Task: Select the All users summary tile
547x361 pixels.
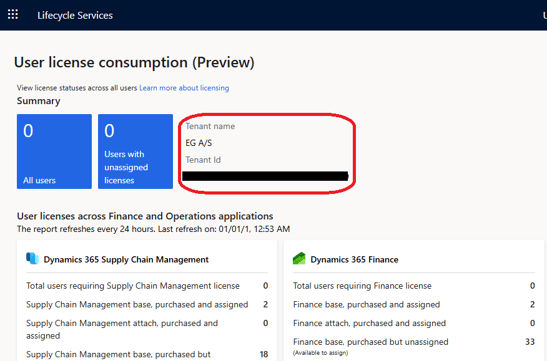Action: tap(54, 151)
